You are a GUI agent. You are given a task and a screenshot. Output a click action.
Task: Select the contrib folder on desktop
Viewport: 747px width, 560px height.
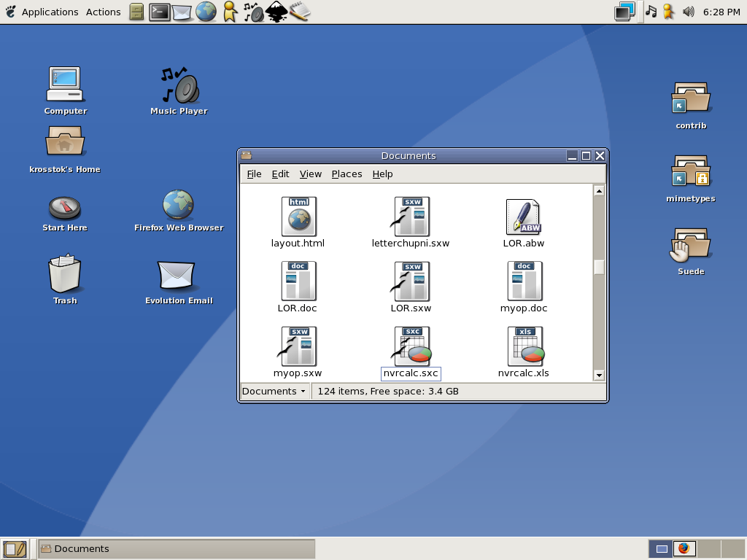tap(691, 106)
